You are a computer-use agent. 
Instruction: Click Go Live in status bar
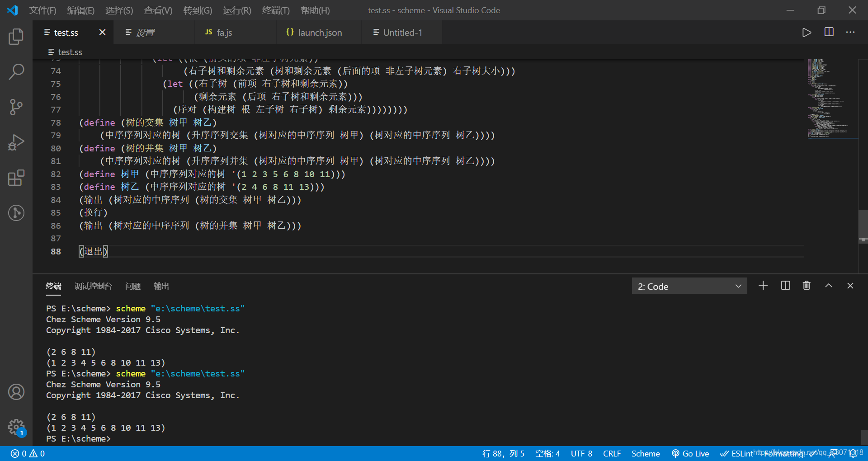[x=690, y=454]
